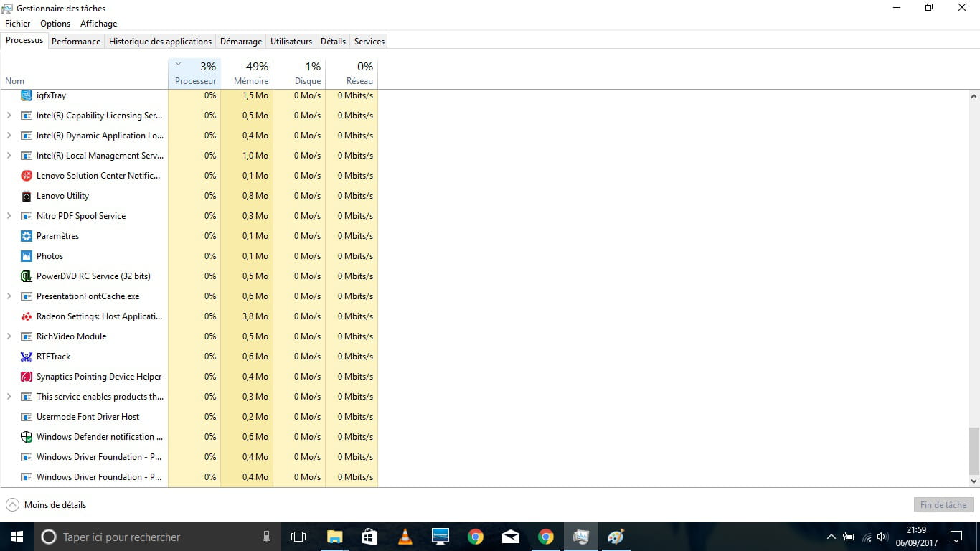This screenshot has width=980, height=551.
Task: Open VLC media player taskbar icon
Action: click(405, 537)
